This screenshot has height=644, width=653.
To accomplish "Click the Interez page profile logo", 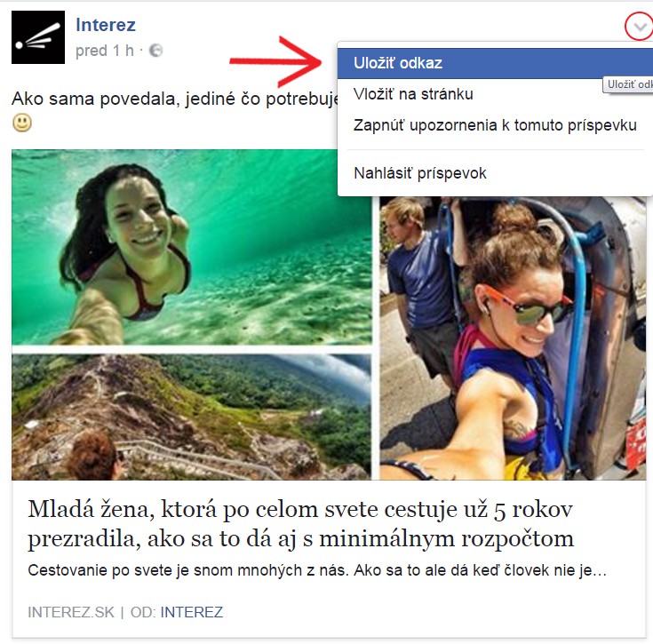I will coord(38,37).
